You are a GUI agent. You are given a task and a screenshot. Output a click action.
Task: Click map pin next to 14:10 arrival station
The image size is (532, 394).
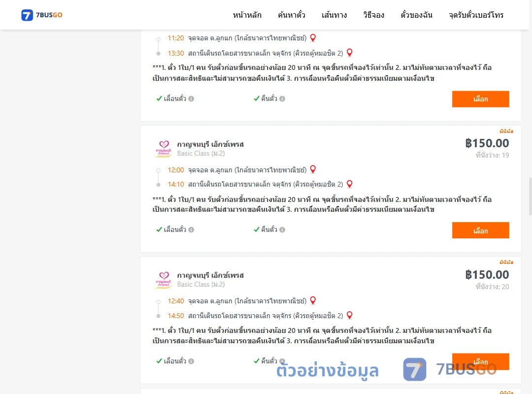tap(349, 184)
